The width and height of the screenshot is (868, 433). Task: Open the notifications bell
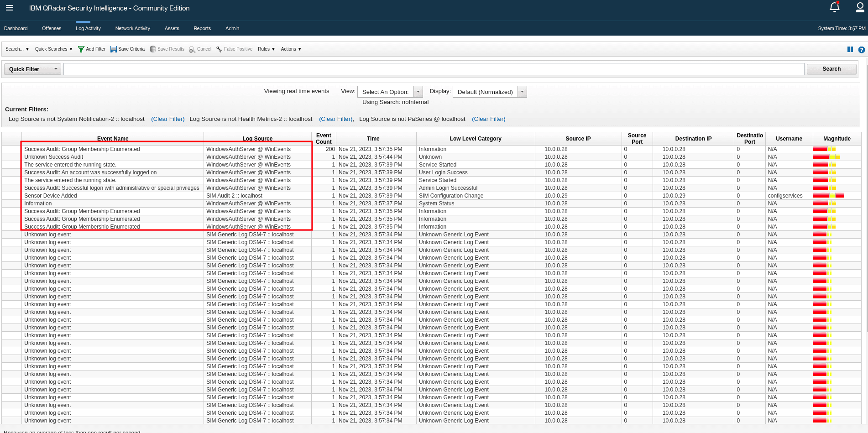834,7
